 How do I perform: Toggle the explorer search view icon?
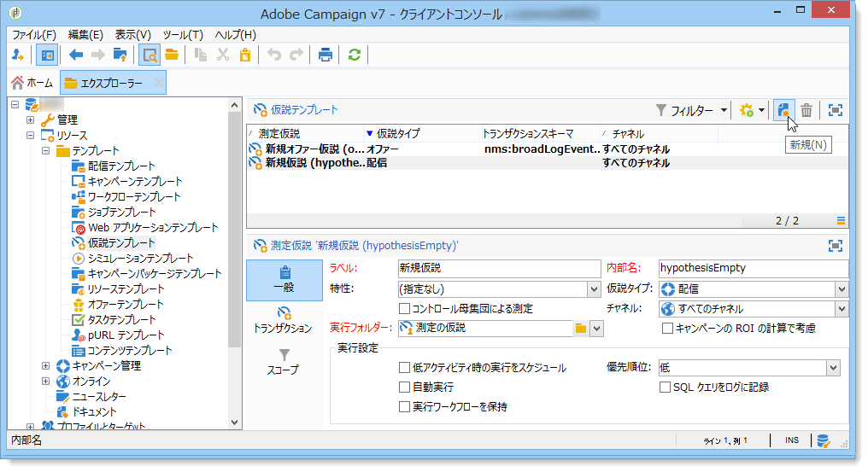149,55
